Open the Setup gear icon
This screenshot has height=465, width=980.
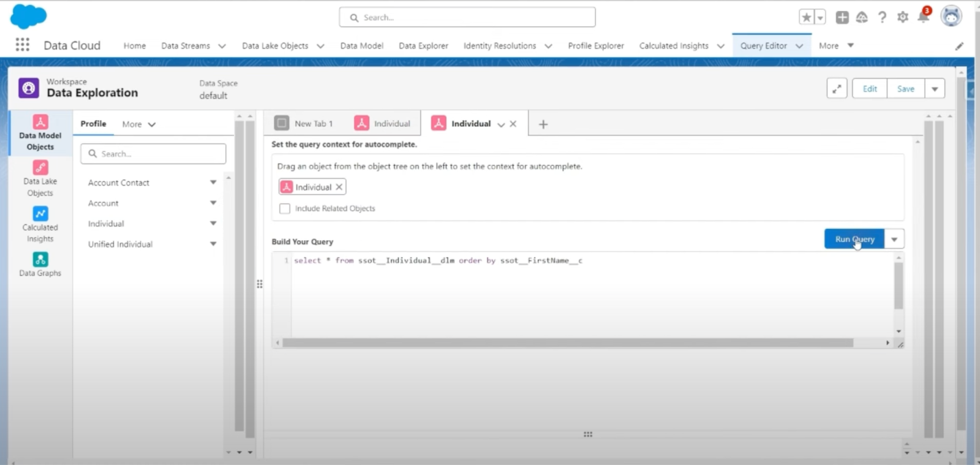pyautogui.click(x=902, y=17)
